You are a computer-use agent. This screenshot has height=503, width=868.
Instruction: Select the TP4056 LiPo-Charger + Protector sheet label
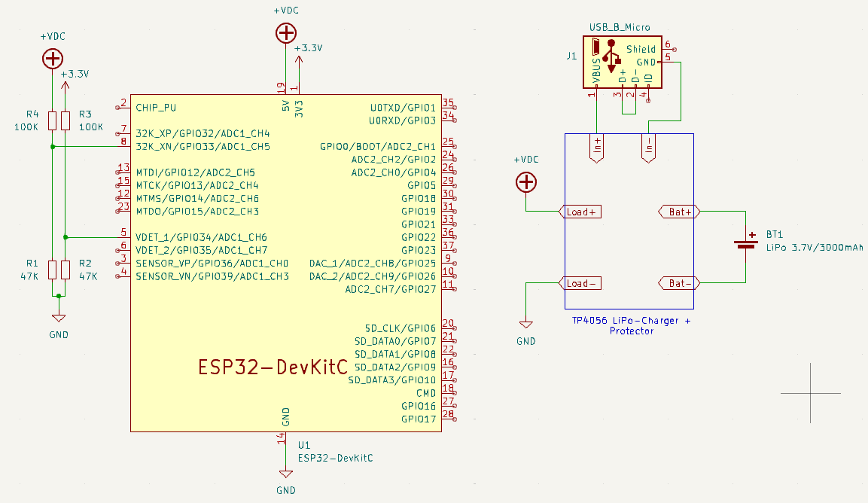632,326
